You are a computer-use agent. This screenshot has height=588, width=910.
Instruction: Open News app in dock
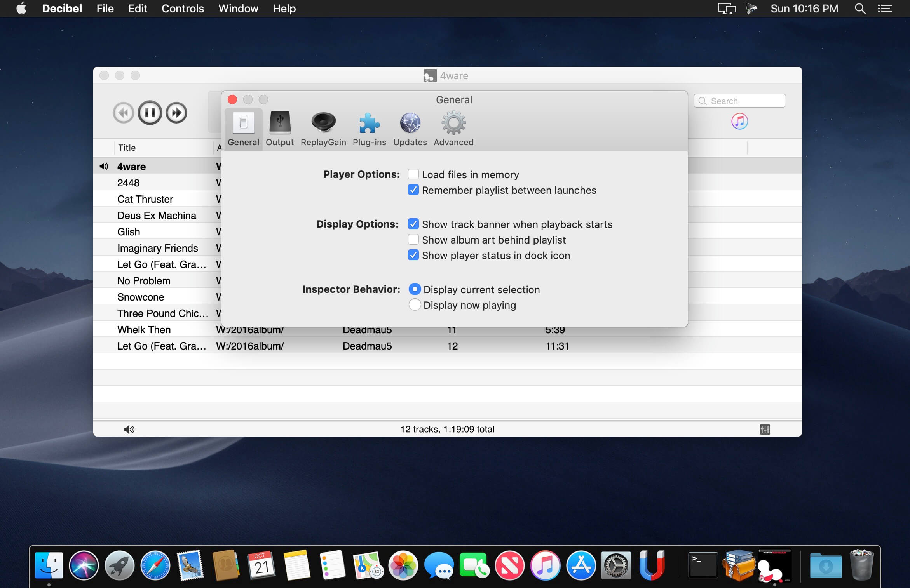[510, 565]
